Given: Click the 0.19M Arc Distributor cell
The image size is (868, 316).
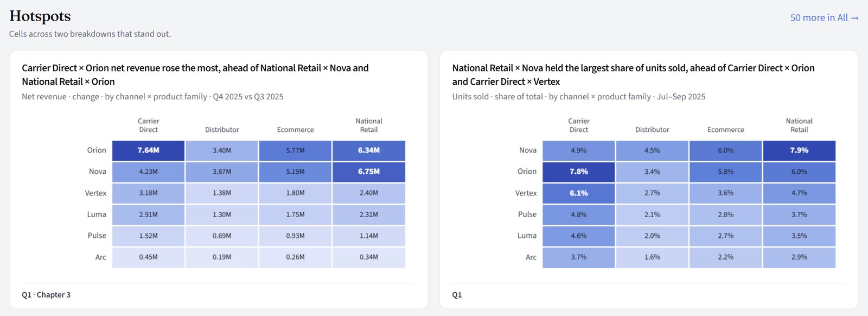Looking at the screenshot, I should coord(222,257).
